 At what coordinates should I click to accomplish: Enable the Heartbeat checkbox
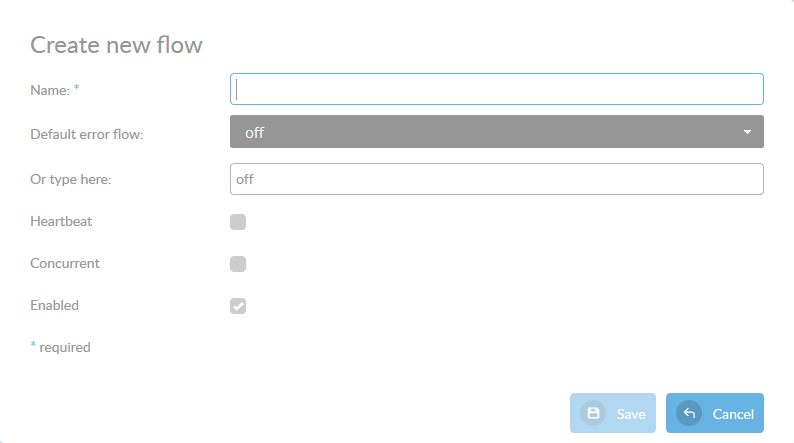(x=238, y=222)
